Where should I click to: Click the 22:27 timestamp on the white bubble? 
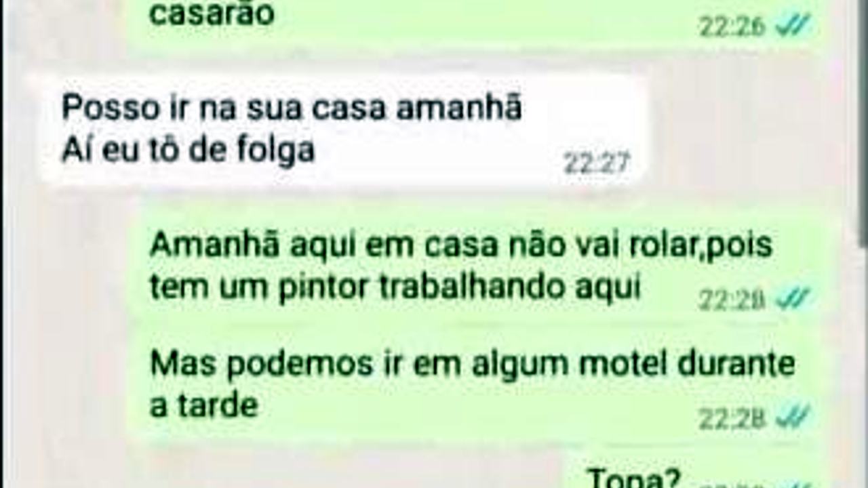click(x=597, y=163)
